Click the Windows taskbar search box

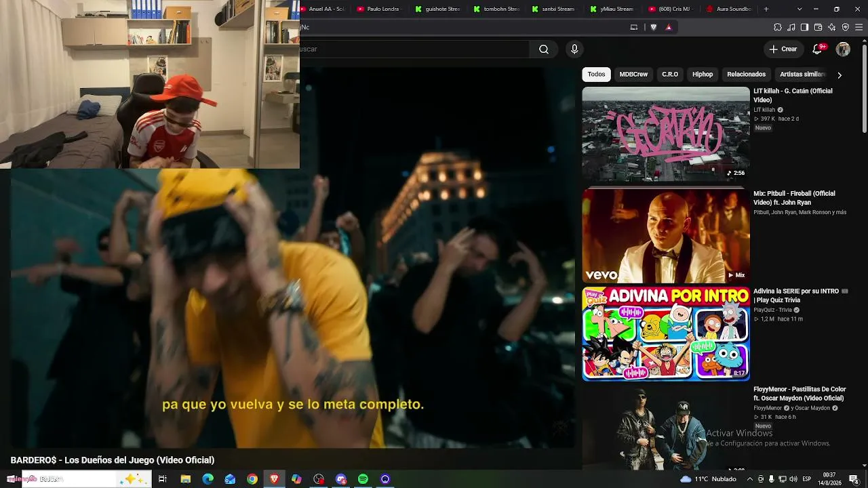87,479
